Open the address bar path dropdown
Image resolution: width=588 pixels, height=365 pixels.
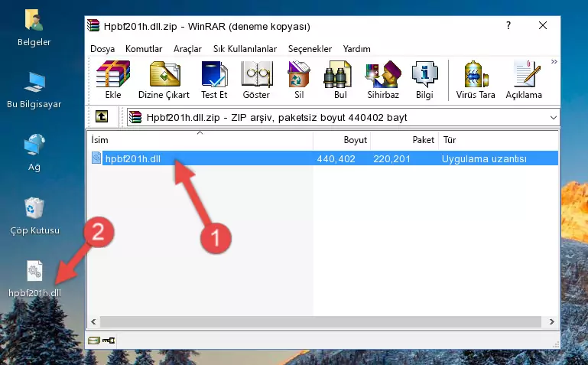coord(553,117)
